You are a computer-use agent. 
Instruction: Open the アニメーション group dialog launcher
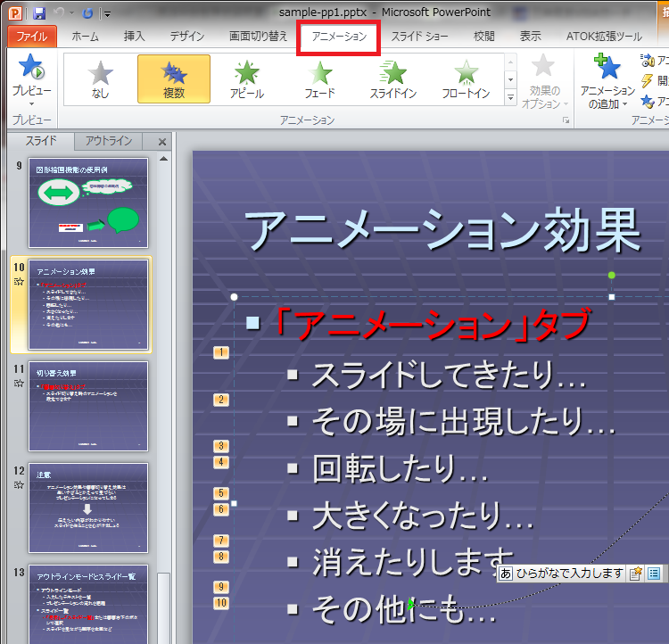click(x=566, y=120)
